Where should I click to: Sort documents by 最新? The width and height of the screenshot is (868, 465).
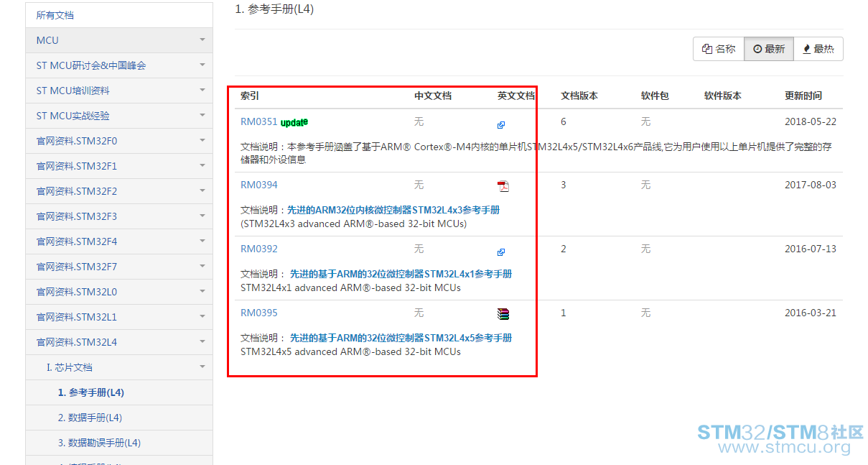pos(769,49)
